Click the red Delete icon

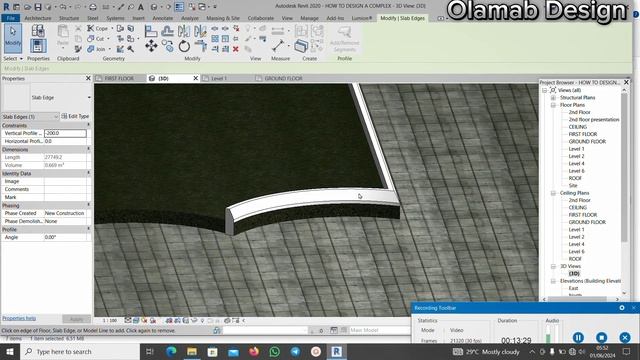(236, 49)
